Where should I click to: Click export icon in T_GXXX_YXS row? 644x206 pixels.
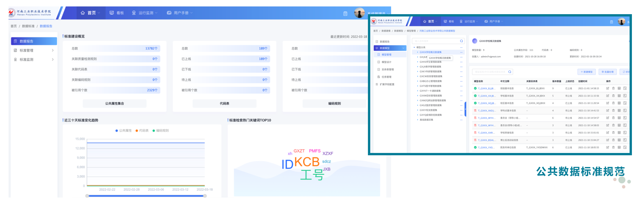pyautogui.click(x=625, y=148)
